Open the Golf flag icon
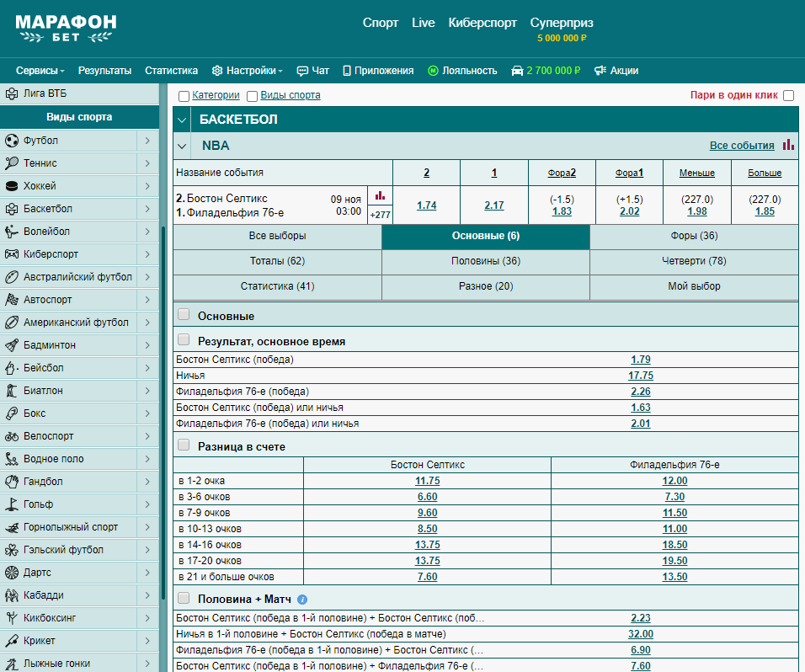 coord(11,504)
